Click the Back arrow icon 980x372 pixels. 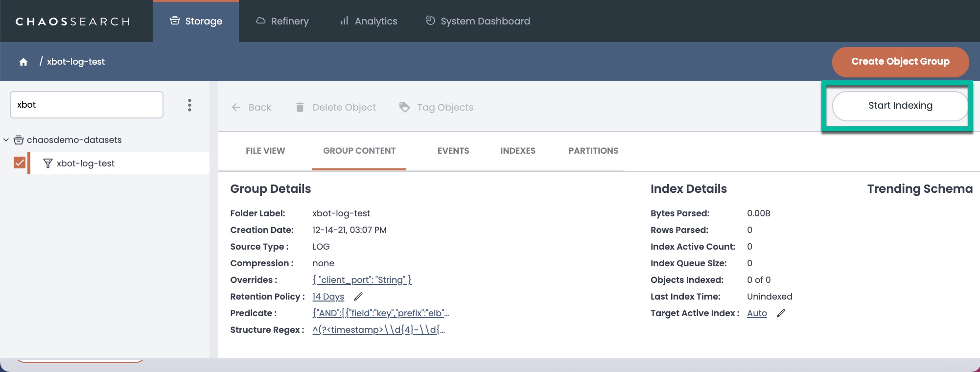pos(236,107)
